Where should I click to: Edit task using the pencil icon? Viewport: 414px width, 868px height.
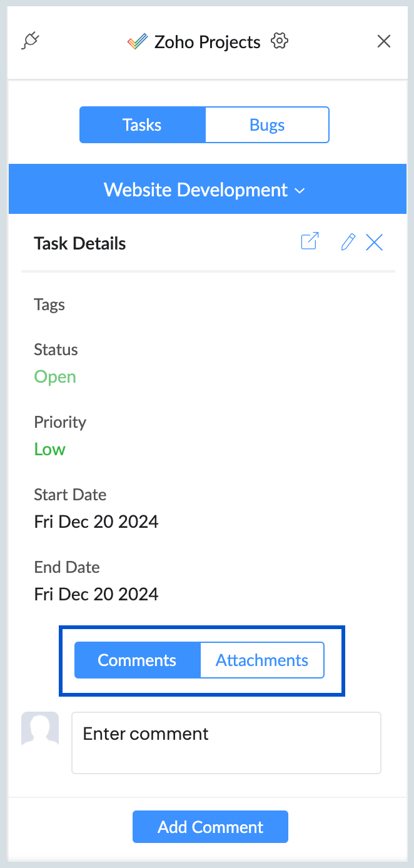tap(348, 242)
